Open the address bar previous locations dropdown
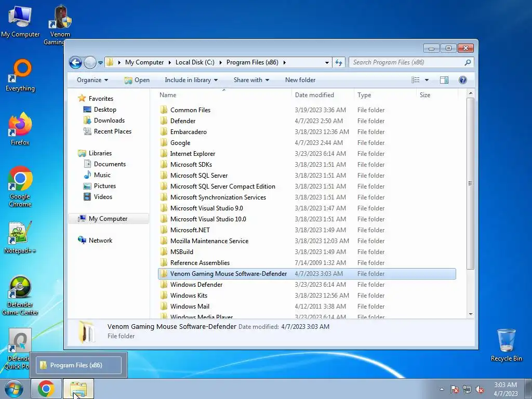This screenshot has height=399, width=532. (327, 62)
